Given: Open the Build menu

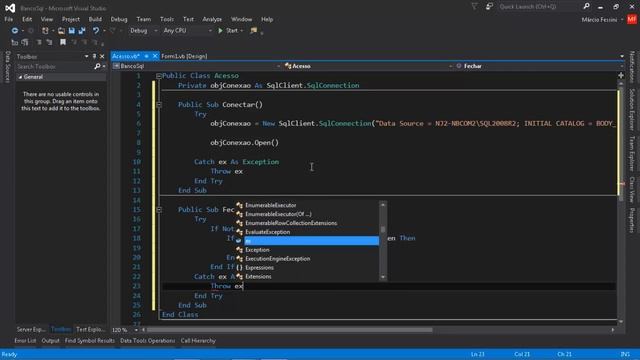Looking at the screenshot, I should coord(95,19).
